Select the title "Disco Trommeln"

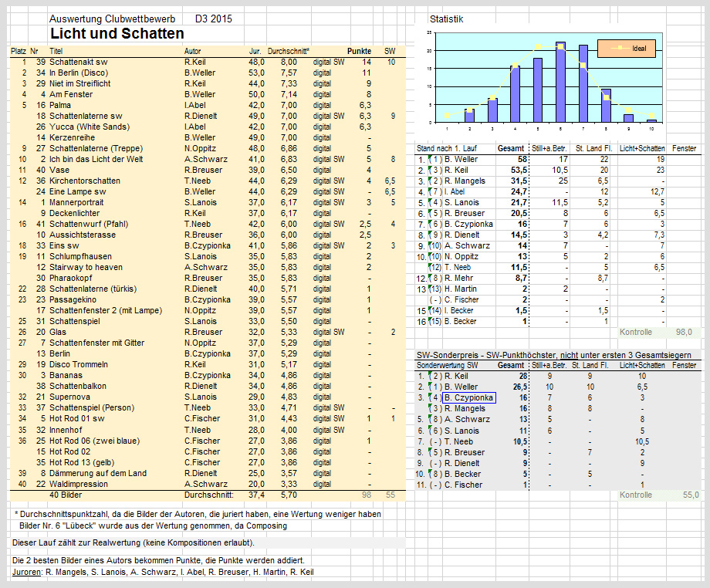coord(79,365)
